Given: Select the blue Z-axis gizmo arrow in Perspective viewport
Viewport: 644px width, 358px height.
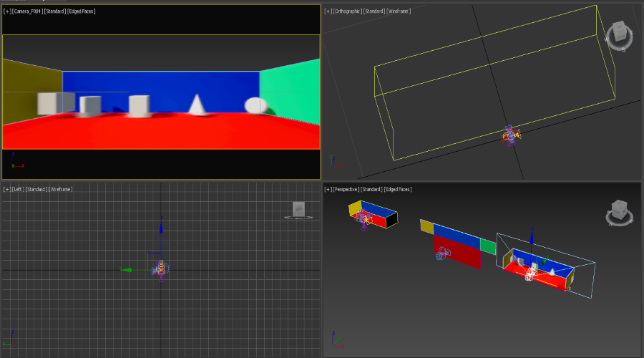Looking at the screenshot, I should pos(532,238).
